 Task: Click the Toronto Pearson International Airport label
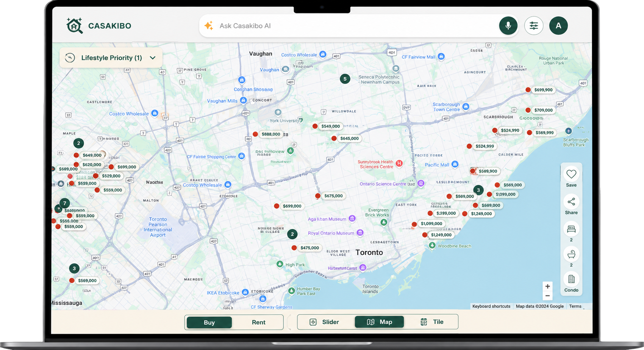point(158,227)
